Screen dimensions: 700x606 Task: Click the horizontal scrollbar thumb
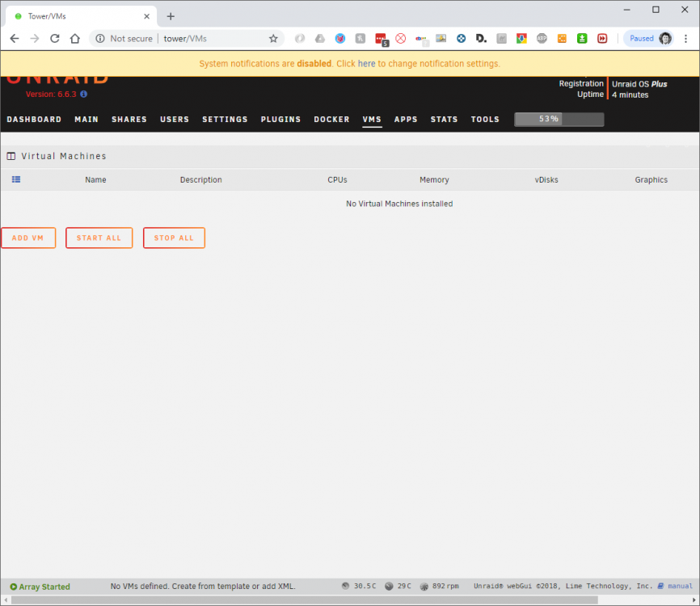[x=305, y=600]
